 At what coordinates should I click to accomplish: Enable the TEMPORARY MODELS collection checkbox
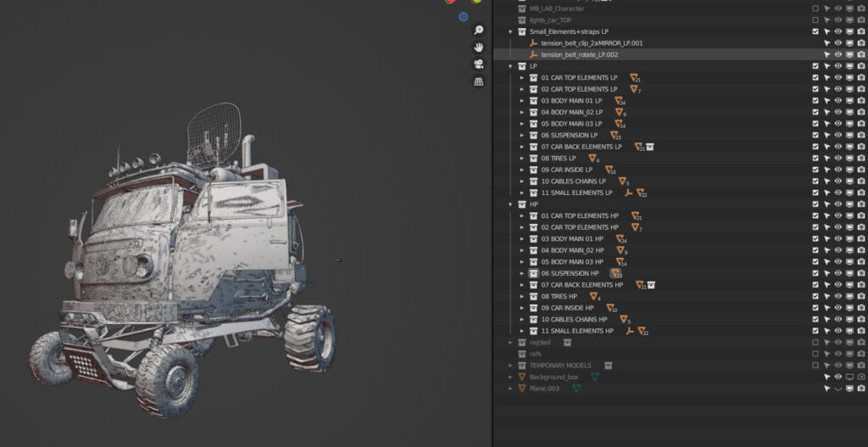pos(815,366)
